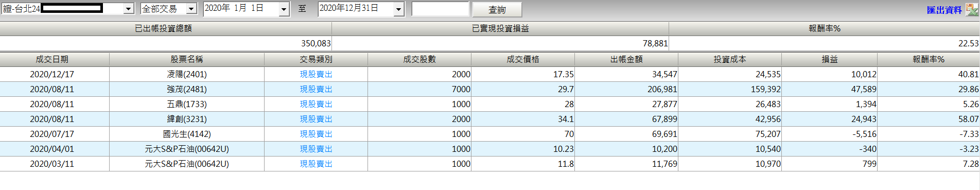Image resolution: width=980 pixels, height=190 pixels.
Task: Open the end date picker 2020年12月31日
Action: pos(398,9)
